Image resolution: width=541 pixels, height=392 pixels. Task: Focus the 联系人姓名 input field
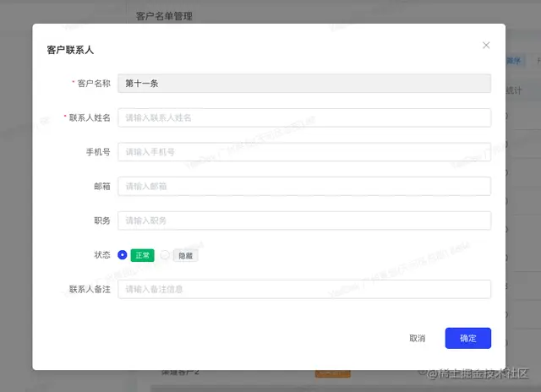304,117
